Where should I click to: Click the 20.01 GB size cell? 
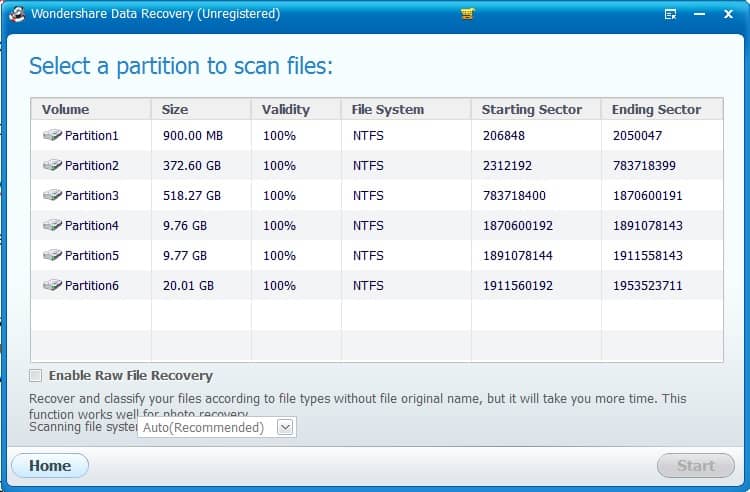point(188,286)
